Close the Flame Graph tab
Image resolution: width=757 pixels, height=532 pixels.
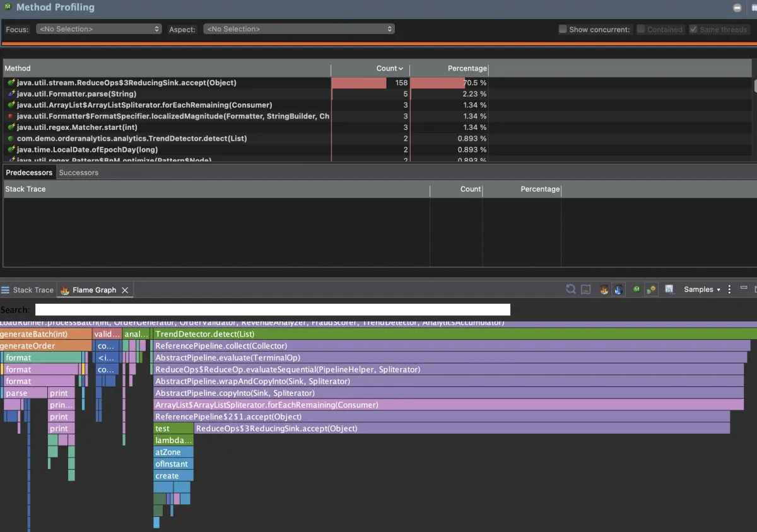click(x=126, y=289)
